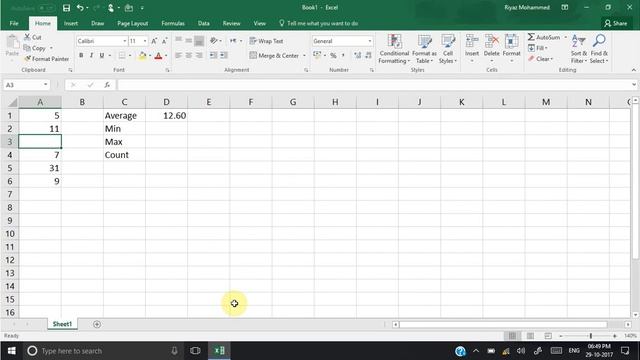
Task: Select the Sheet1 tab
Action: (62, 324)
